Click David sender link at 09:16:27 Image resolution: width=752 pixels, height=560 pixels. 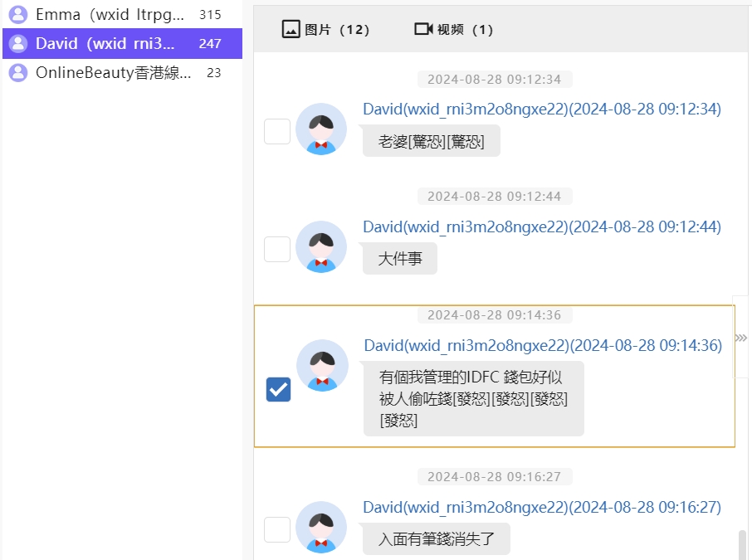[542, 507]
